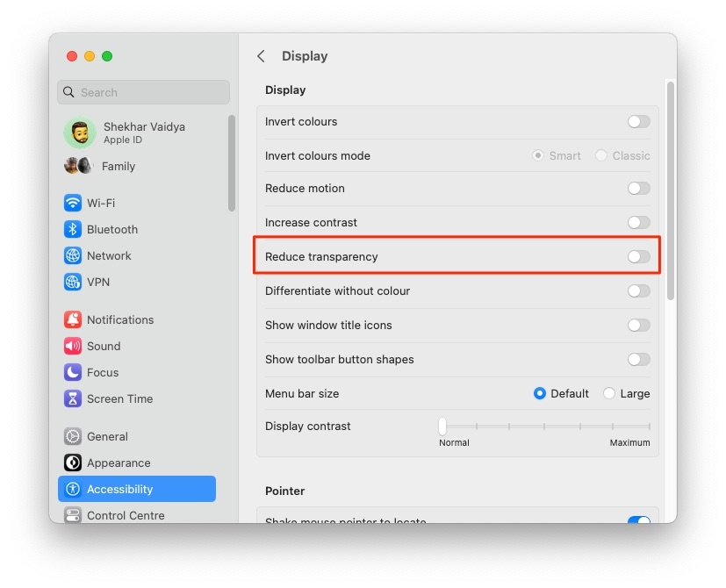Click the Focus moon icon
The width and height of the screenshot is (726, 588).
click(73, 372)
